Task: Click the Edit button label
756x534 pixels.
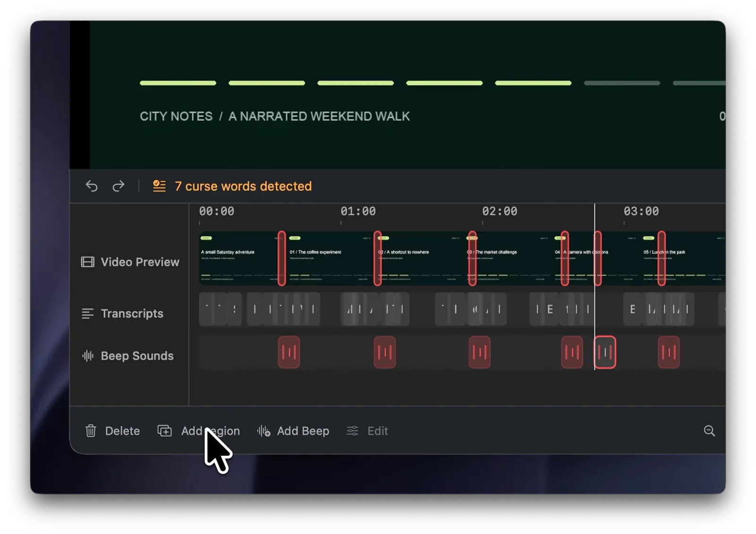Action: click(x=378, y=431)
